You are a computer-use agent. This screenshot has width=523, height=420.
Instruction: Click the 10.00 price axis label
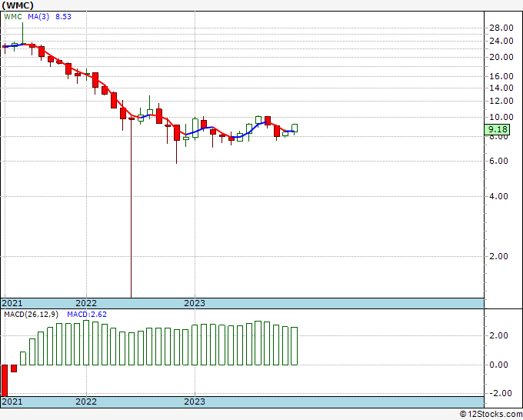[x=501, y=117]
